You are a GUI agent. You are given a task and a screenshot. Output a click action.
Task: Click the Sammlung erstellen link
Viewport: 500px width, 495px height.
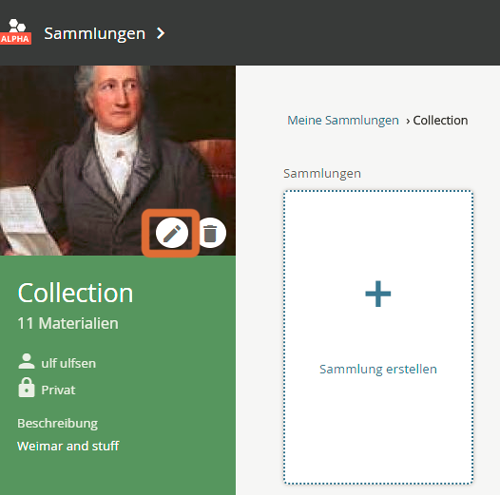(378, 369)
